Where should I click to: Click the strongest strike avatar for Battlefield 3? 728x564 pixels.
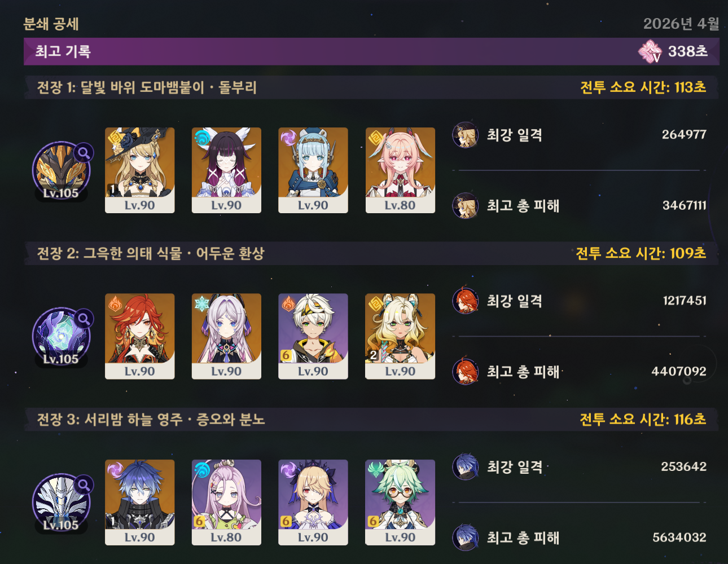[x=466, y=467]
